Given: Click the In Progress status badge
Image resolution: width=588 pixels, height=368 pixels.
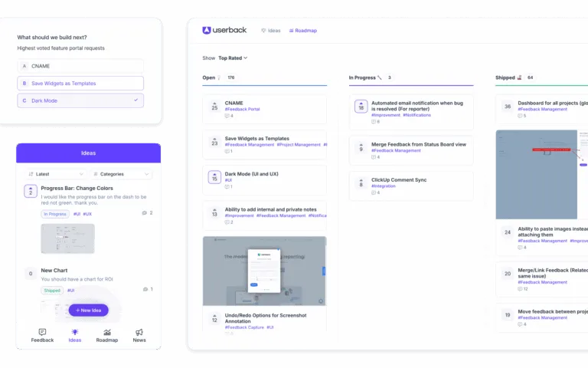Looking at the screenshot, I should pyautogui.click(x=55, y=214).
